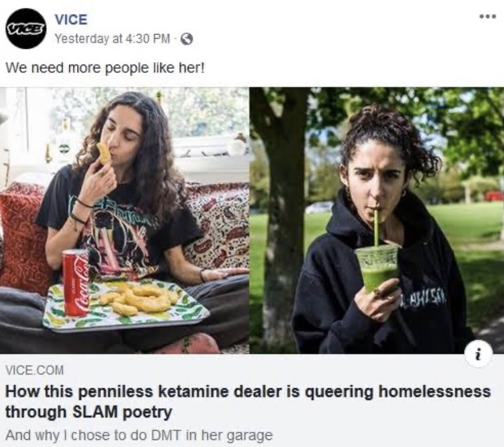Click the link info 'i' icon
This screenshot has width=504, height=447.
(479, 354)
